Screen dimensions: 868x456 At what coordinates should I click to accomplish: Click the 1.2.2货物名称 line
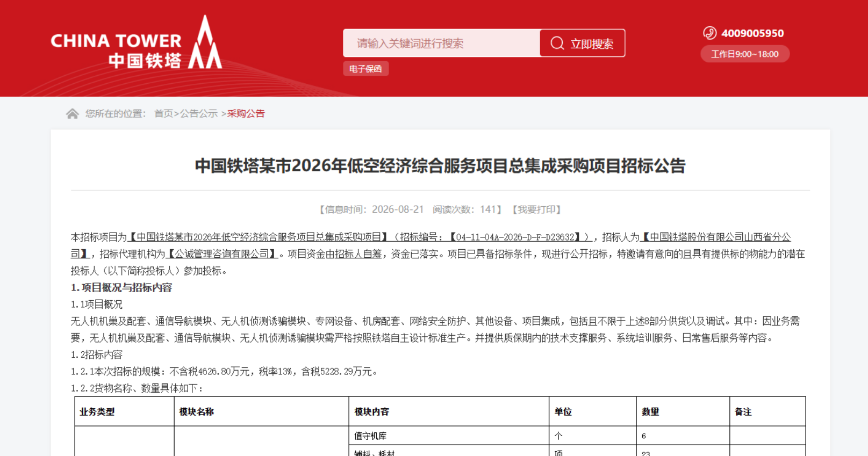[x=137, y=388]
